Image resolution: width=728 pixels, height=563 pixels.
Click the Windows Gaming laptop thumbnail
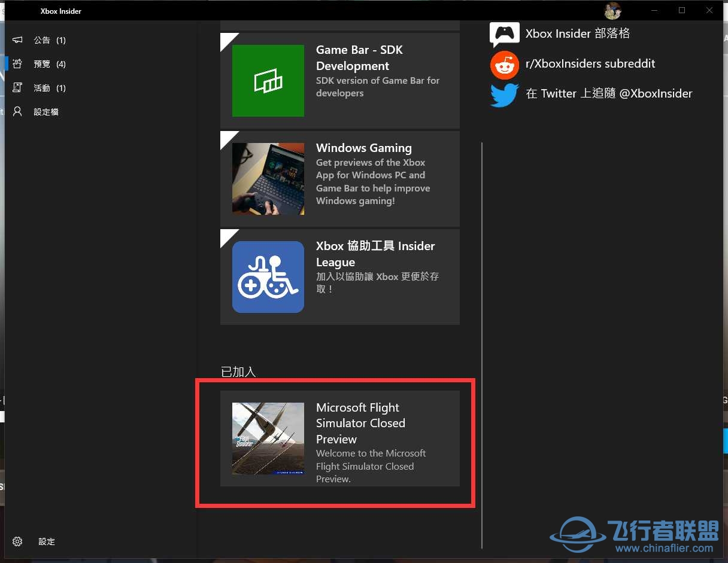click(x=268, y=179)
